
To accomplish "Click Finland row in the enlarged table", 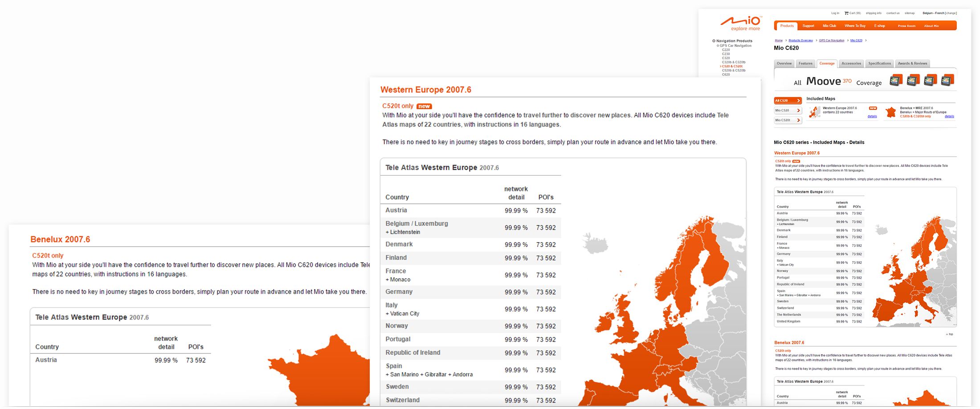I will click(470, 258).
